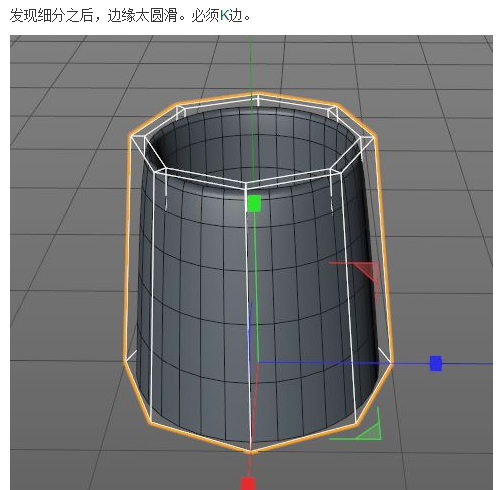The width and height of the screenshot is (496, 490).
Task: Click the red X-axis handle square
Action: (x=248, y=484)
